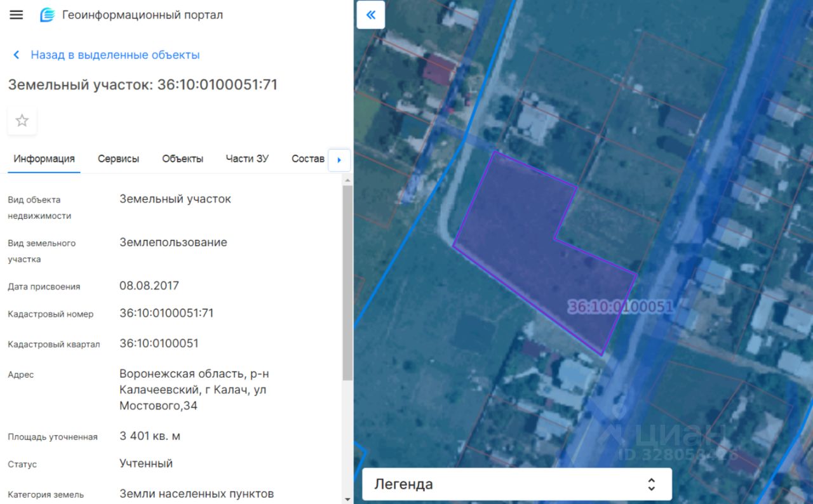Expand the Легенда dropdown
This screenshot has height=504, width=813.
[x=517, y=484]
